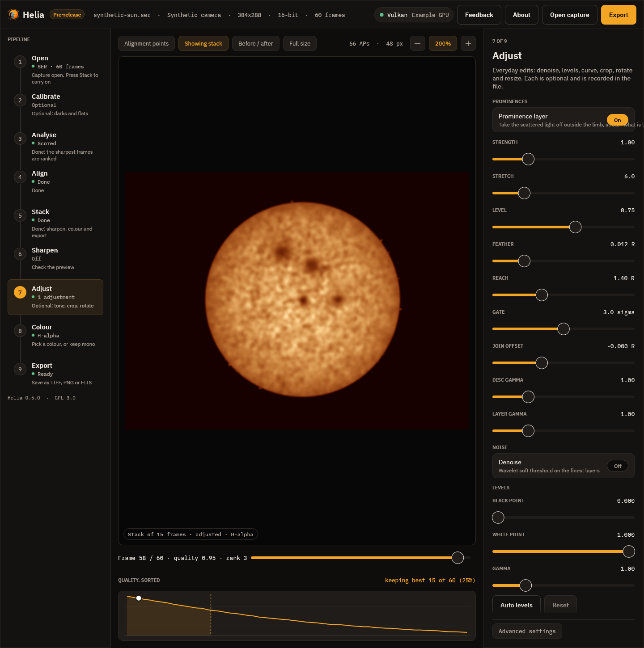The width and height of the screenshot is (644, 648).
Task: Click the Vulkan Example GPU status badge
Action: coord(414,15)
